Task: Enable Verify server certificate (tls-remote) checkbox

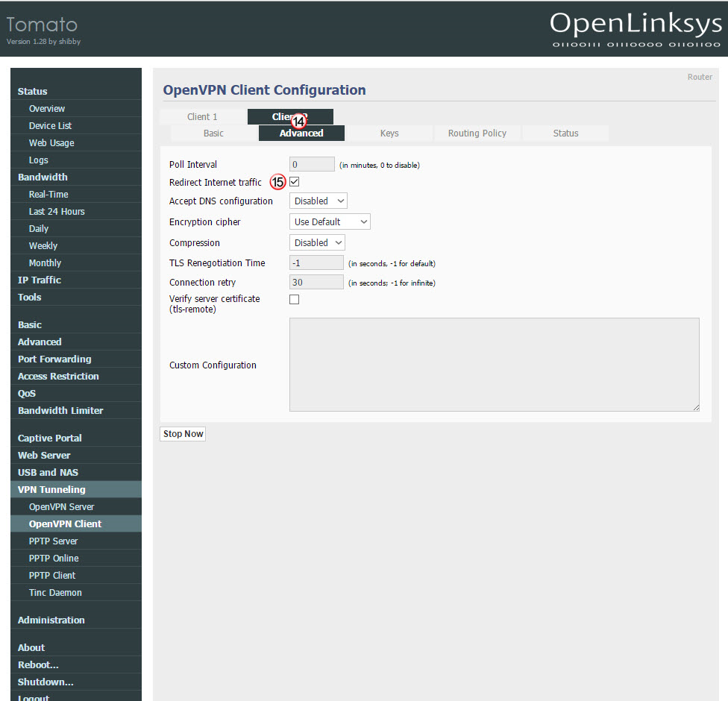Action: 295,300
